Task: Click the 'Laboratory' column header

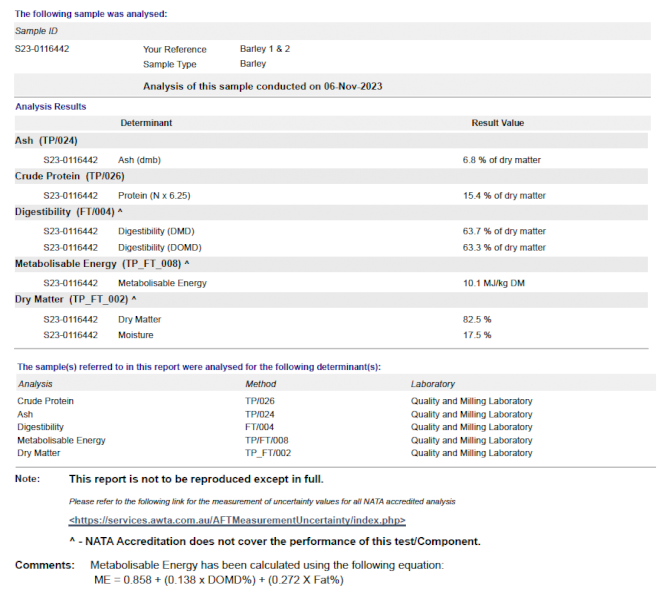Action: tap(432, 384)
